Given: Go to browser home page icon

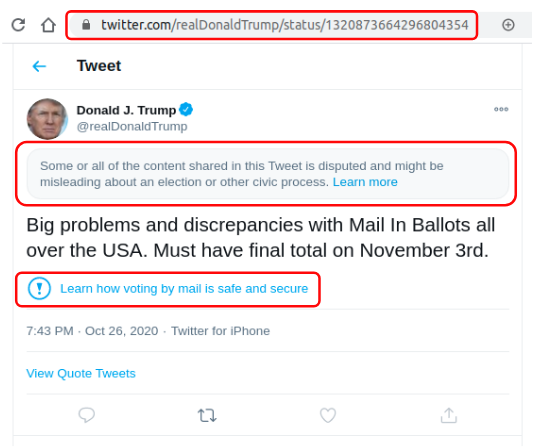Looking at the screenshot, I should pos(48,25).
